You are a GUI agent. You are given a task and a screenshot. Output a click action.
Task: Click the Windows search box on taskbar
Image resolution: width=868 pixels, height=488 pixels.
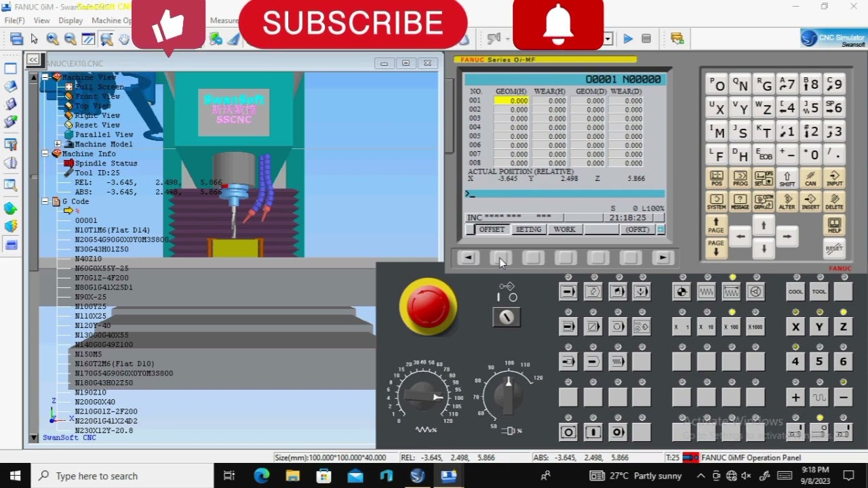[x=122, y=476]
